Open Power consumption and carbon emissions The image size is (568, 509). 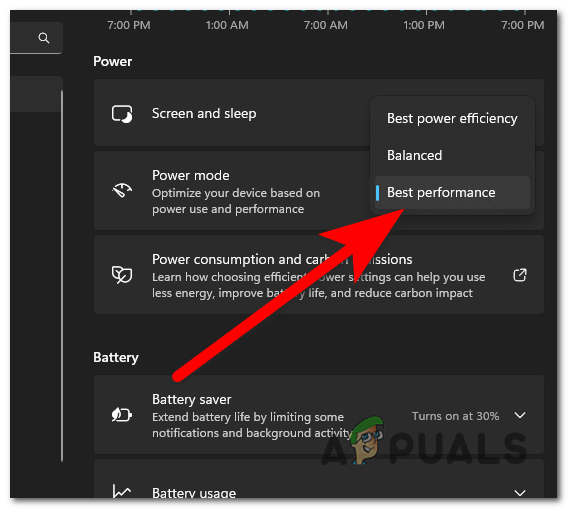point(319,275)
